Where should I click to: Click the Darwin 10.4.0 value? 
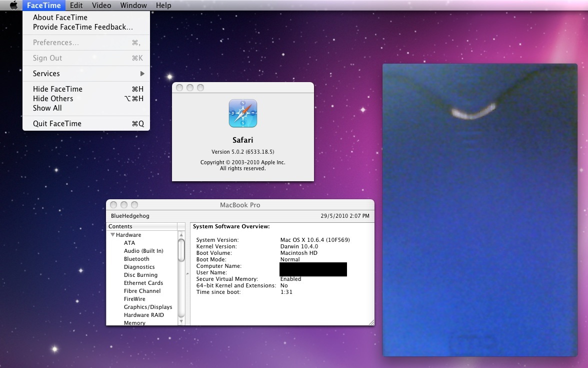click(299, 247)
